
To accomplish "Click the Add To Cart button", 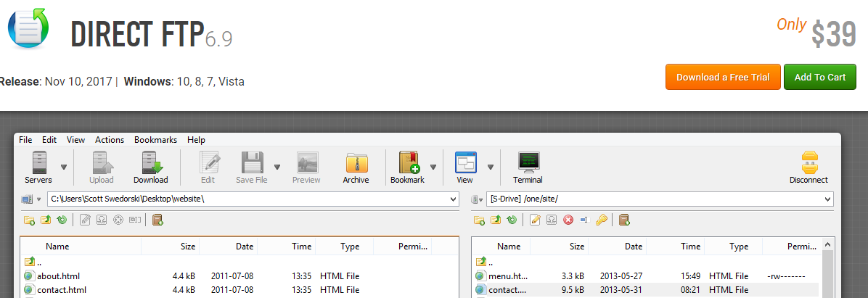I will 820,77.
